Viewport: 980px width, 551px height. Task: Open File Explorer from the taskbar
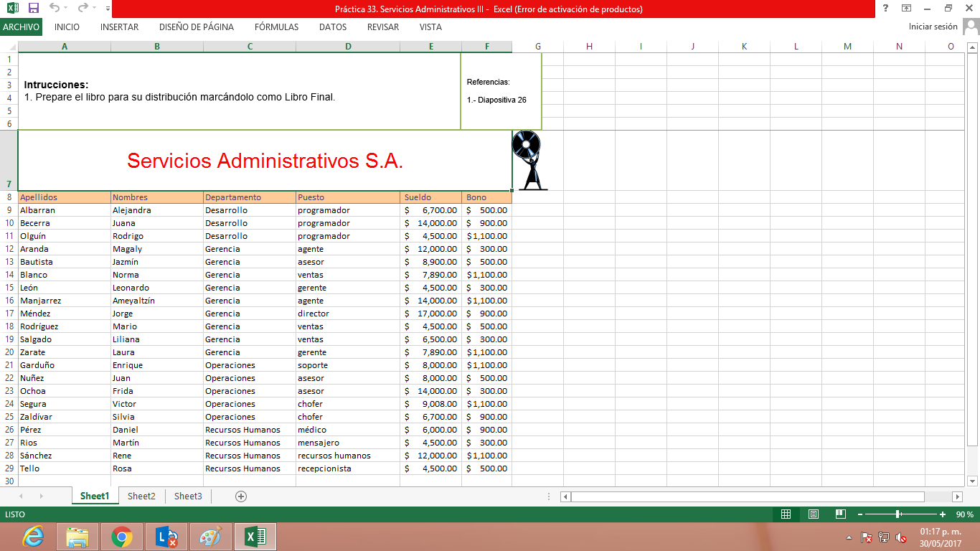(x=77, y=537)
